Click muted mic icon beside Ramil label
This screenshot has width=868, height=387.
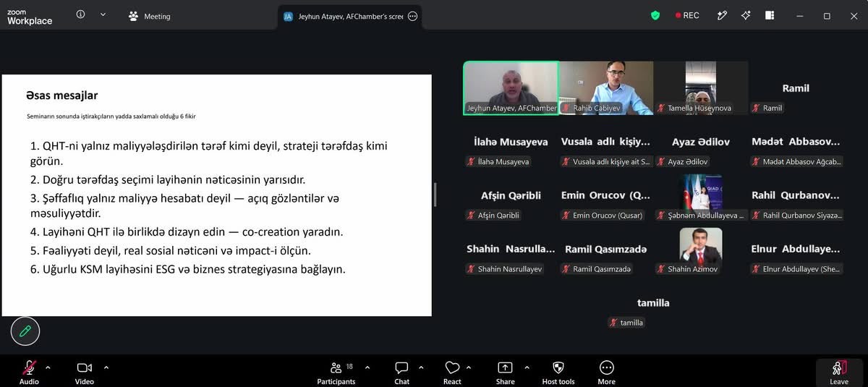click(756, 108)
